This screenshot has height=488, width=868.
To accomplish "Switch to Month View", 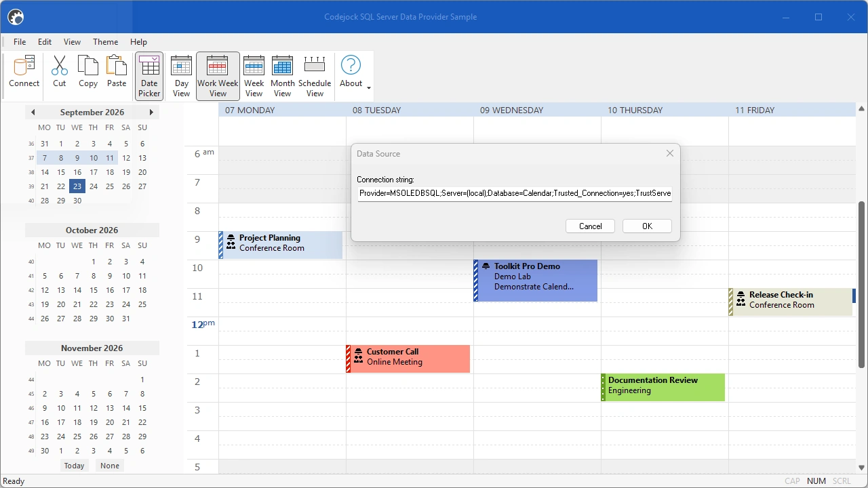I will [282, 76].
